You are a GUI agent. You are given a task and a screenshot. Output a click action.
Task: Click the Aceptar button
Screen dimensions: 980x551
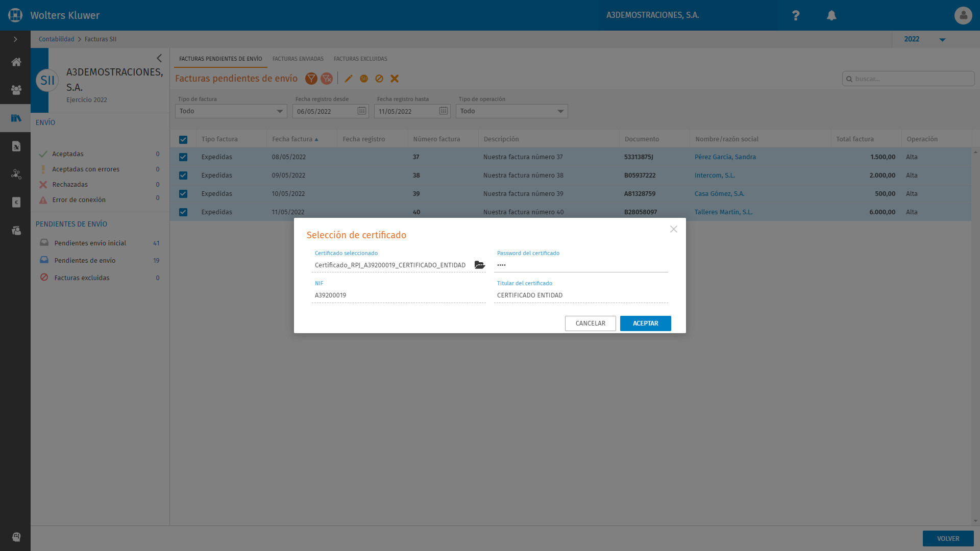point(645,323)
